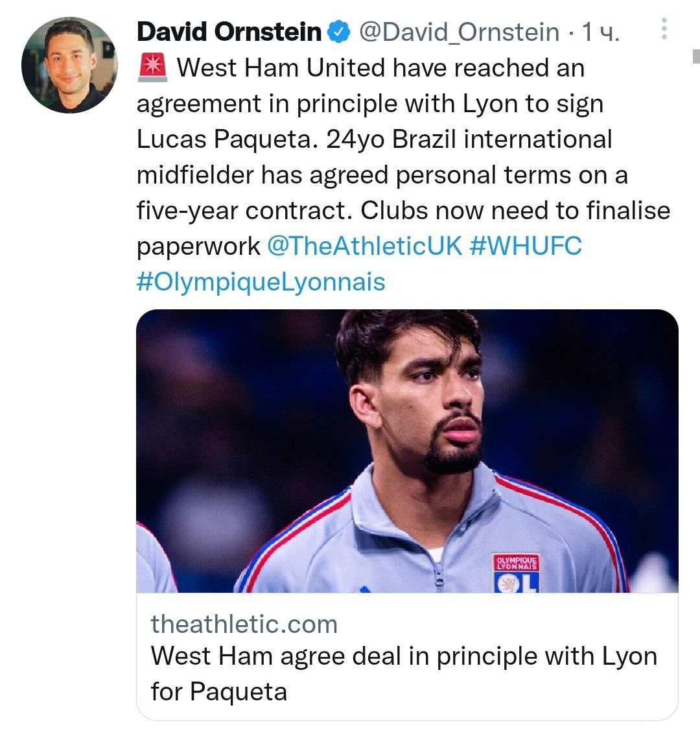Open the player photo in link card

[407, 451]
